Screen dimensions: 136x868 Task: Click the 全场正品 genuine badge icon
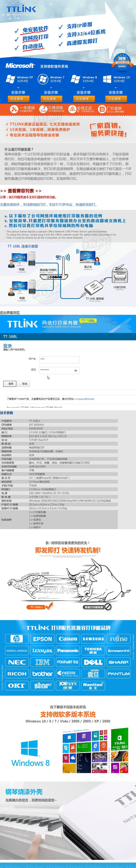click(72, 109)
